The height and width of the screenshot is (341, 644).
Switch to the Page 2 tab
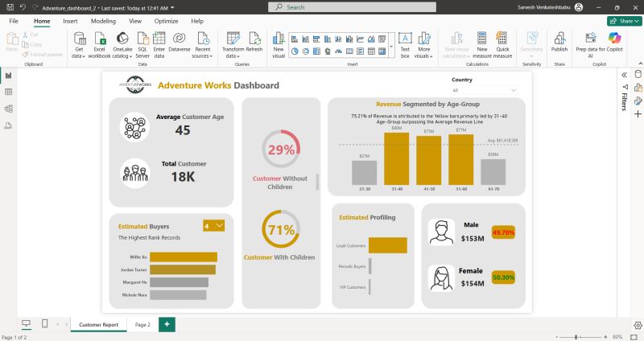(x=142, y=325)
